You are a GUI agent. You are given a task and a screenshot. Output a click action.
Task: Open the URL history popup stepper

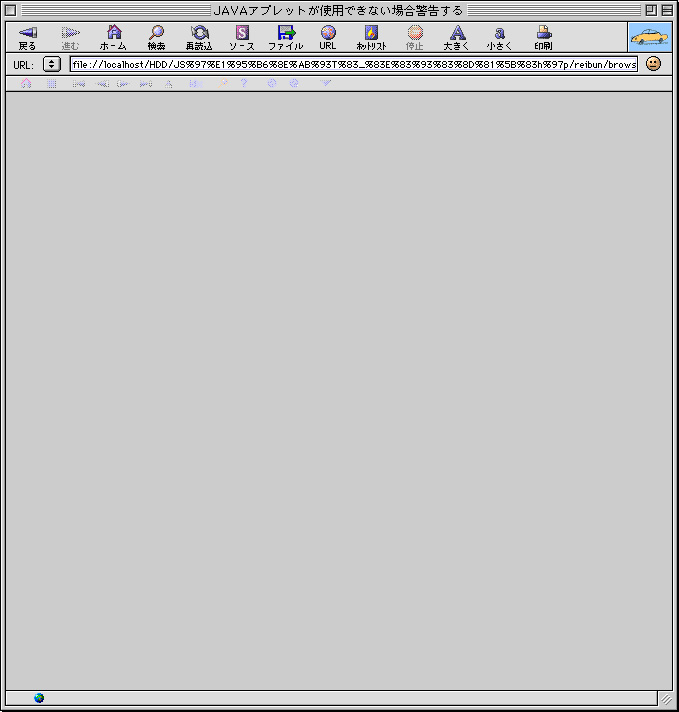tap(52, 64)
